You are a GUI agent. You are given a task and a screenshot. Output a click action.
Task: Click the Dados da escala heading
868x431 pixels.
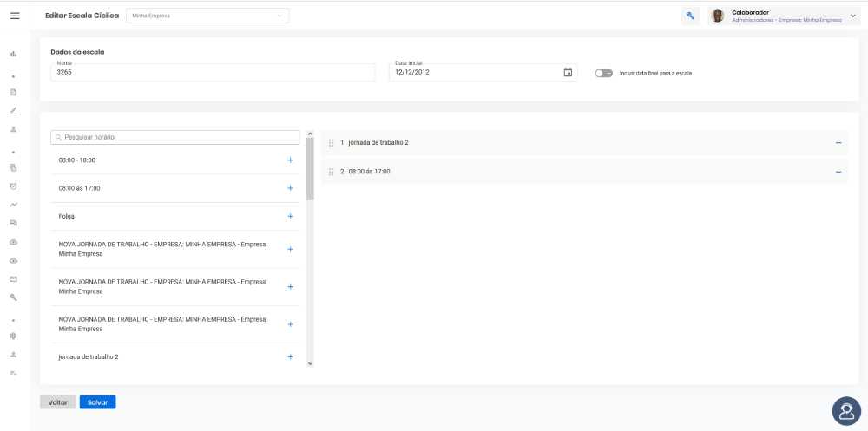[77, 52]
